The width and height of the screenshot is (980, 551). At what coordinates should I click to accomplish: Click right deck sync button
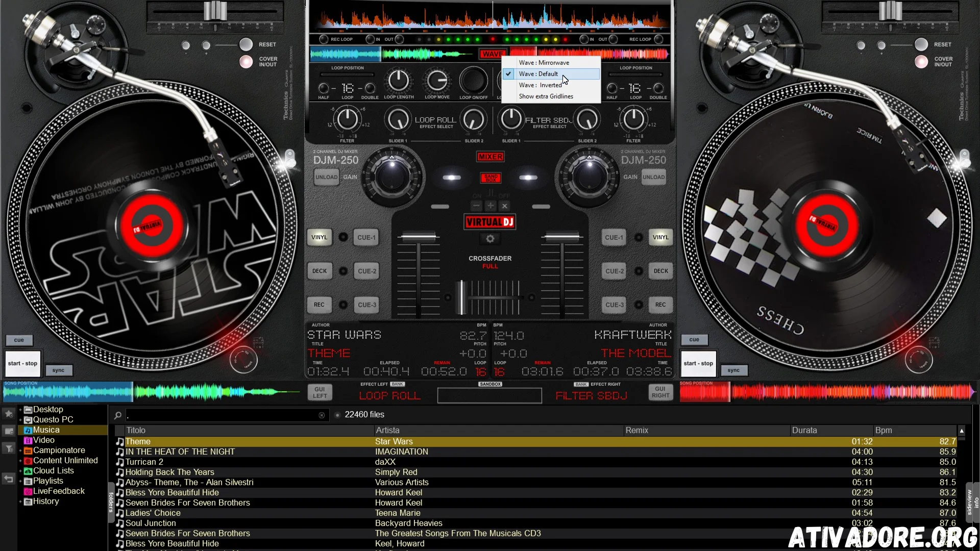[733, 370]
